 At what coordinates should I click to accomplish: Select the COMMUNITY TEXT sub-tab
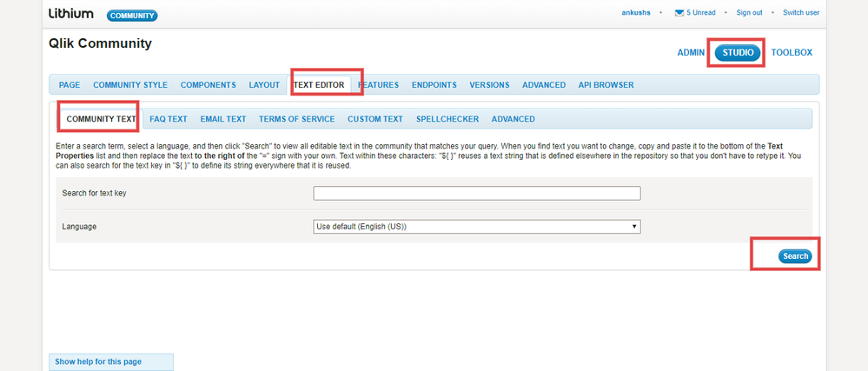click(x=101, y=119)
